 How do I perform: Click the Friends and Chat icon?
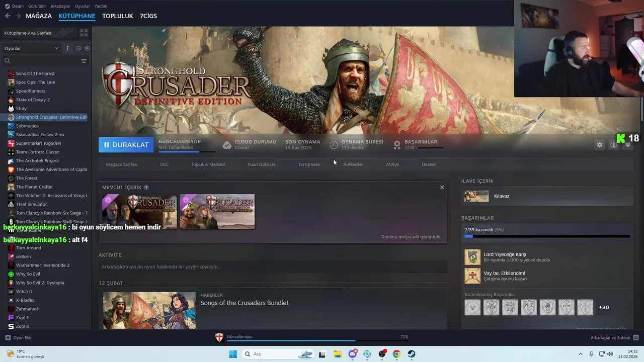635,337
